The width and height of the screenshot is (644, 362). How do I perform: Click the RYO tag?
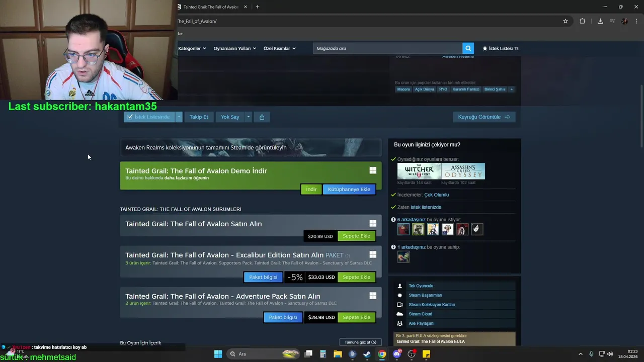(x=443, y=89)
